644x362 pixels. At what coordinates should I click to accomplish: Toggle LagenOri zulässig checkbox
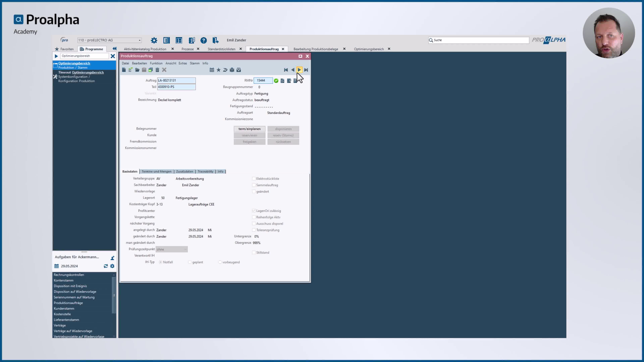tap(254, 211)
